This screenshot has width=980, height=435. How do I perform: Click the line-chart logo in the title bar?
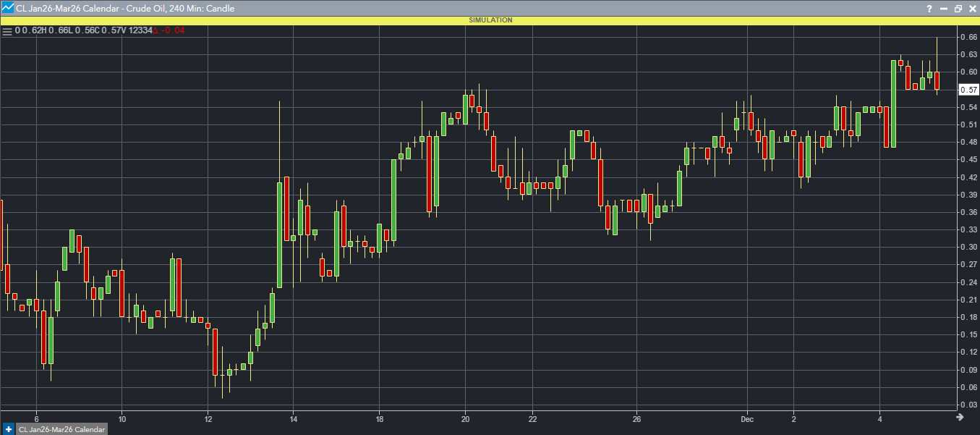[x=7, y=8]
